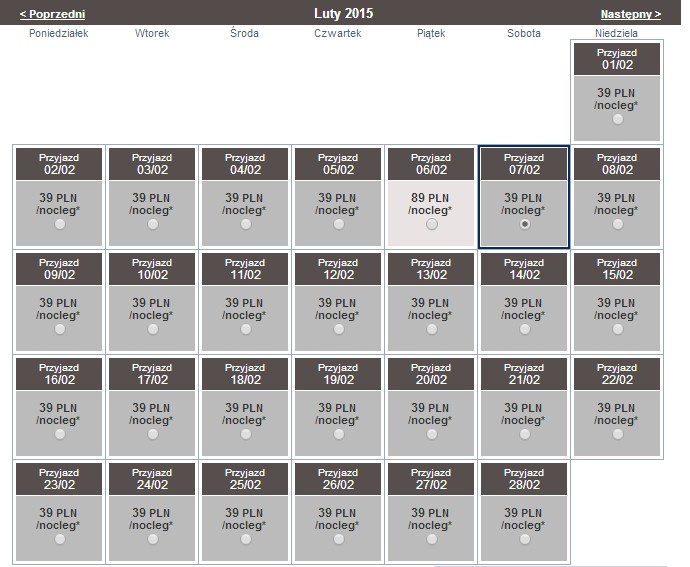Open next month with Następny link

(631, 14)
